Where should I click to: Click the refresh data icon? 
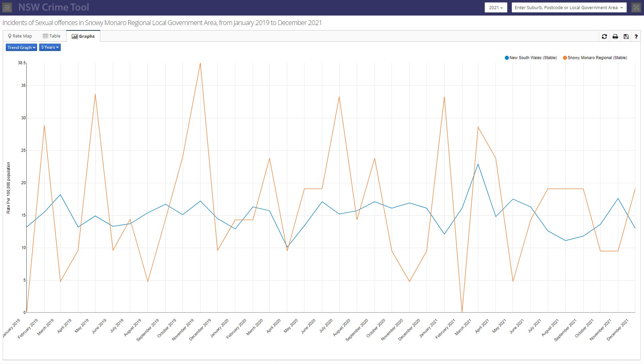click(x=604, y=36)
